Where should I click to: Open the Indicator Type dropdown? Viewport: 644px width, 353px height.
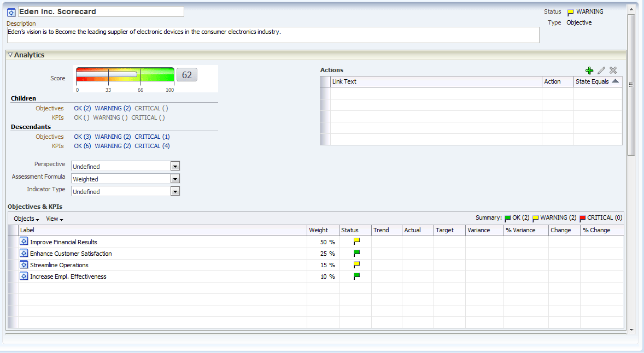click(x=175, y=191)
